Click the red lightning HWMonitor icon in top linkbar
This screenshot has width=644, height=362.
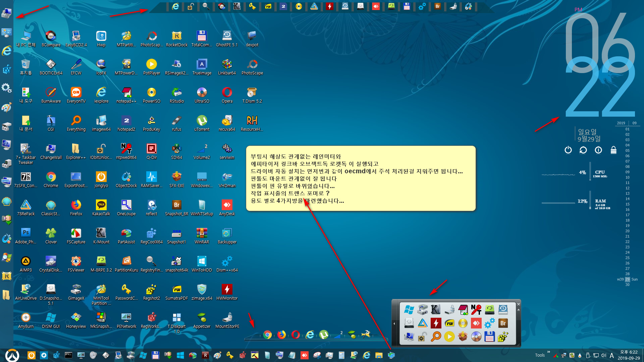(x=330, y=6)
